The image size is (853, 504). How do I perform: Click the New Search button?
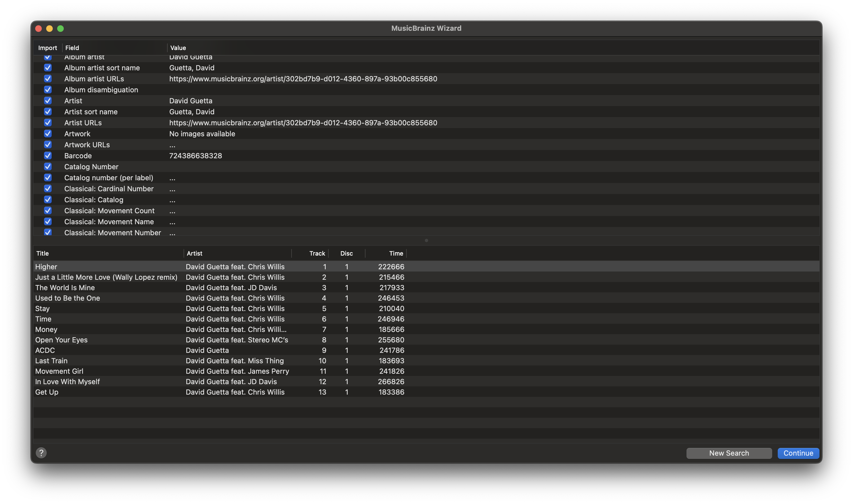(x=729, y=453)
